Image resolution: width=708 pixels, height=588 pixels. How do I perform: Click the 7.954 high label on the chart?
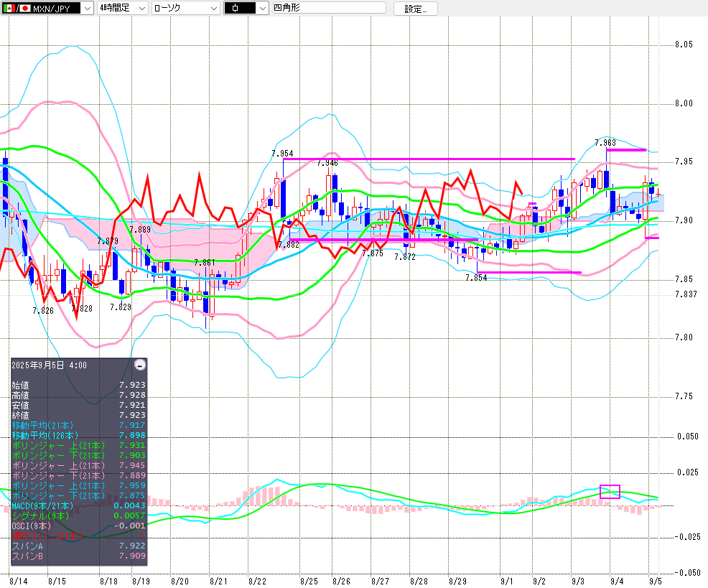click(x=282, y=154)
